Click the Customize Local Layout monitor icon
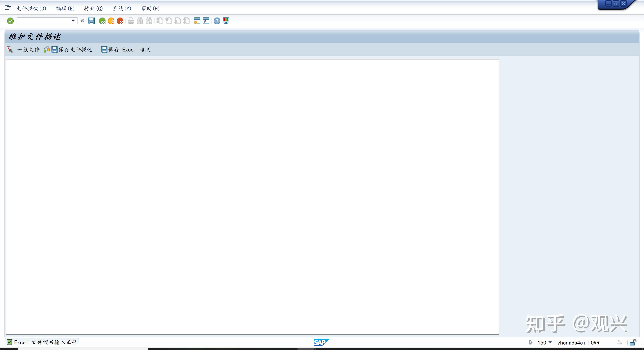The height and width of the screenshot is (350, 644). (226, 21)
